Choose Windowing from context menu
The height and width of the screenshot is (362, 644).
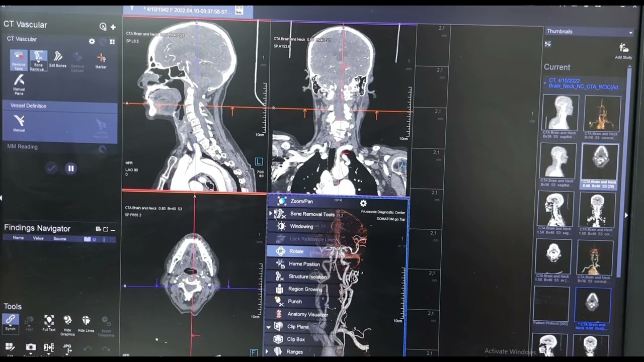[x=302, y=226]
